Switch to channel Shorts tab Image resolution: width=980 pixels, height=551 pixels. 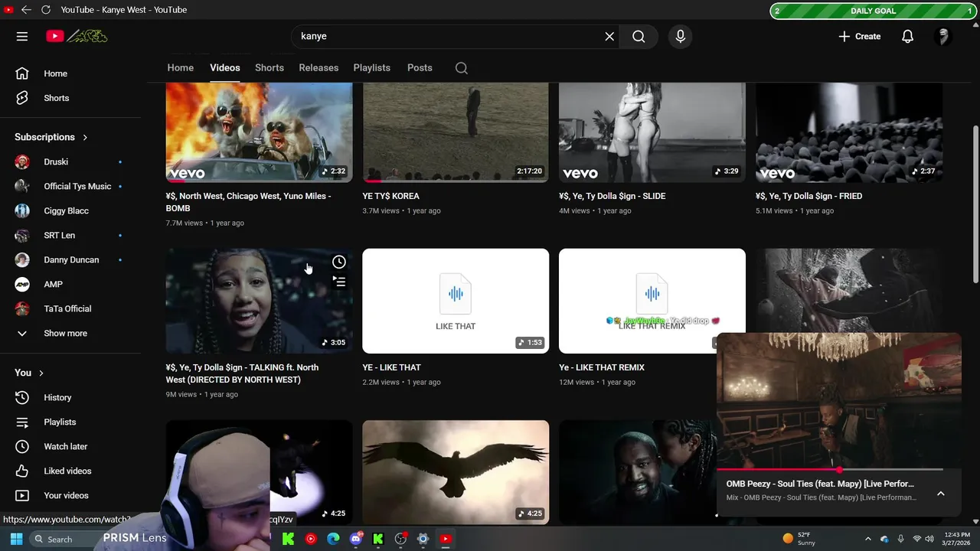269,67
